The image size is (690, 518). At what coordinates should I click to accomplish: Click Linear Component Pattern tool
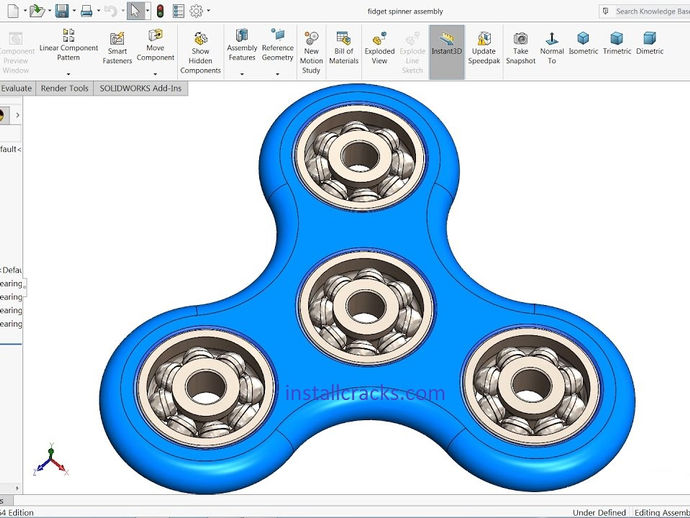pyautogui.click(x=69, y=44)
